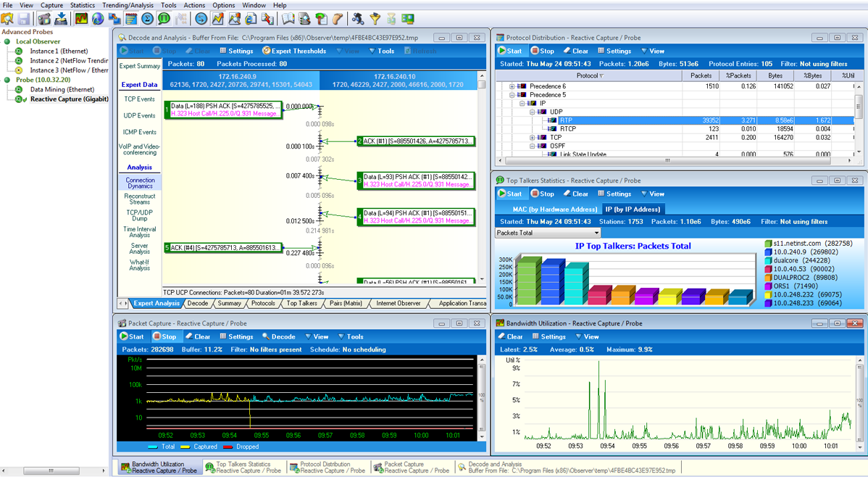The height and width of the screenshot is (477, 868).
Task: Open Top Talkers green speech-bubble toolbar icon
Action: [164, 19]
